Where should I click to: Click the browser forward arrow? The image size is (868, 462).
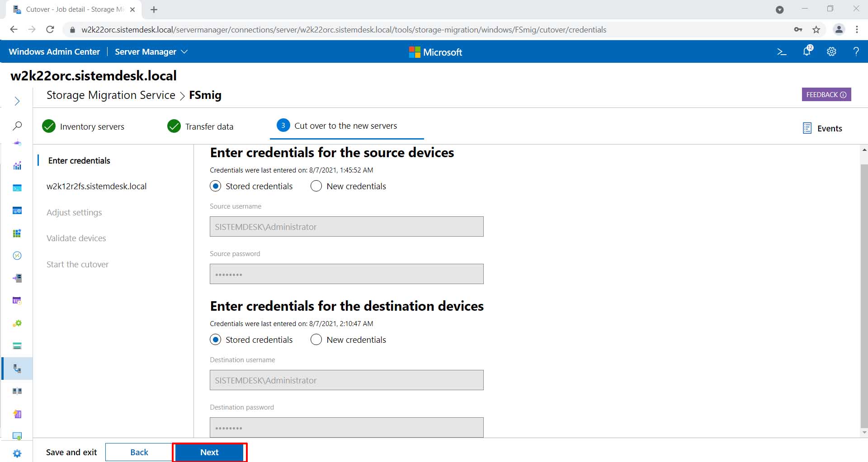coord(32,29)
